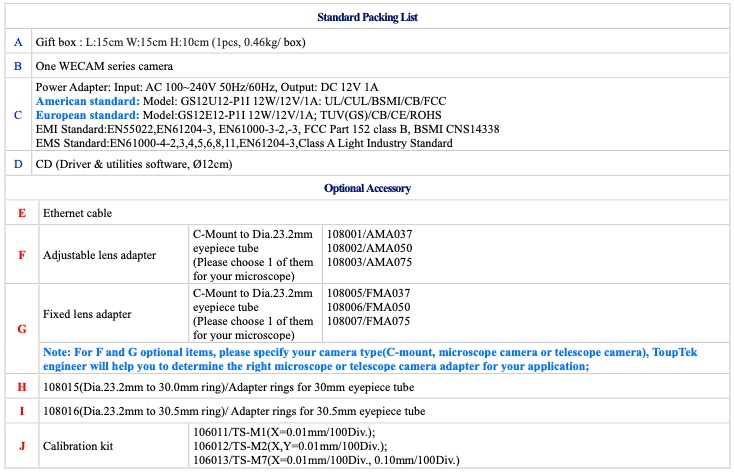Click 'Ethernet cable' text
Image resolution: width=734 pixels, height=475 pixels.
pos(77,213)
